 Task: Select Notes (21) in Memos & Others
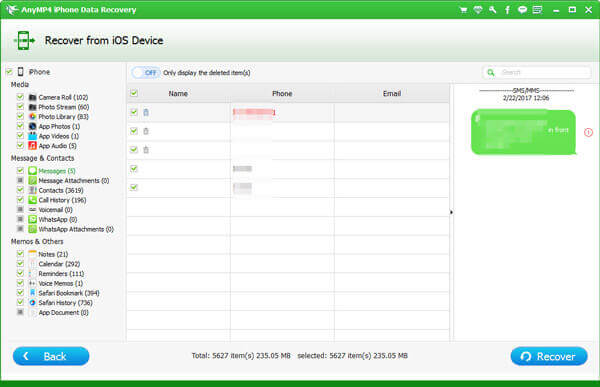tap(53, 254)
